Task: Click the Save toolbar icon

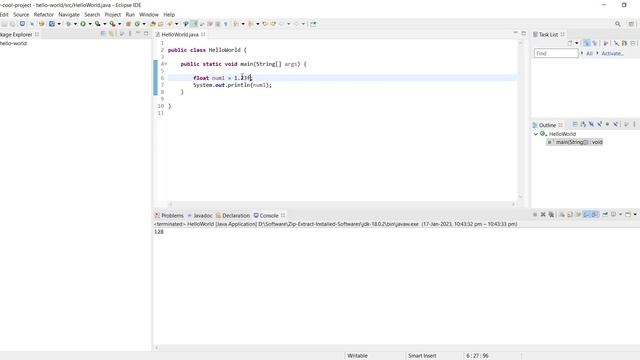Action: [4, 24]
